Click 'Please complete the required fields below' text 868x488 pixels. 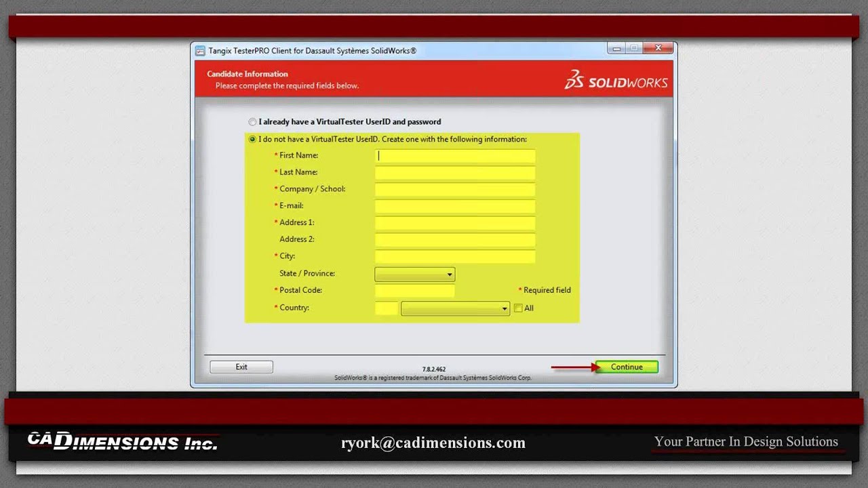(x=287, y=86)
